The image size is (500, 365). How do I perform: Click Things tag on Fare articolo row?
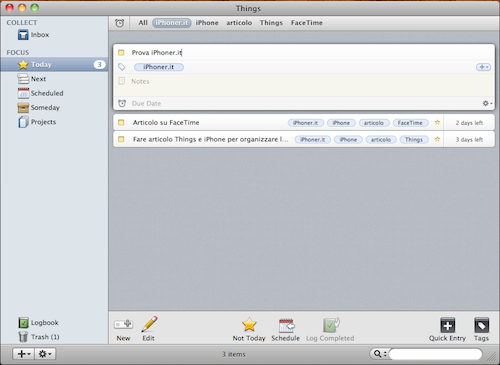[414, 139]
